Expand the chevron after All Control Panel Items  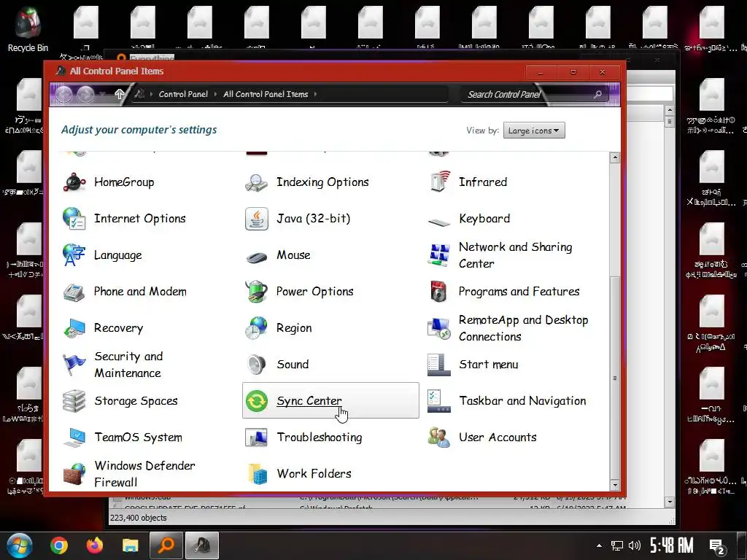[315, 94]
